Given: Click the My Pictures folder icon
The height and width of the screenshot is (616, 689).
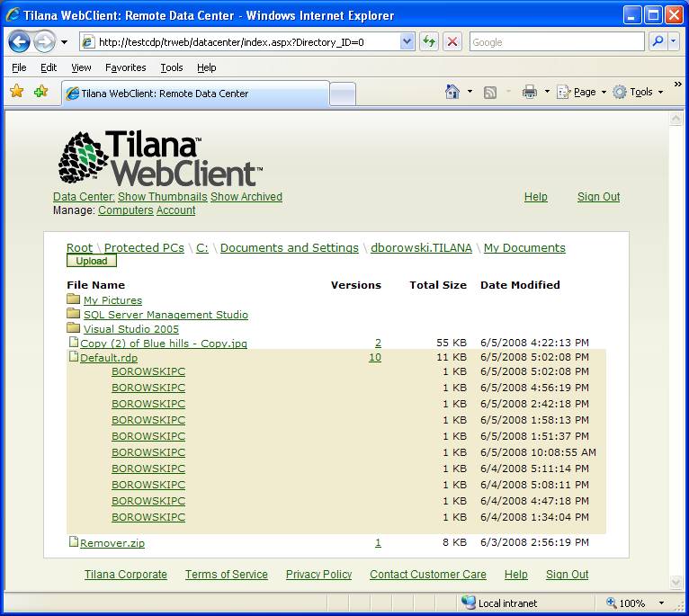Looking at the screenshot, I should pyautogui.click(x=74, y=299).
